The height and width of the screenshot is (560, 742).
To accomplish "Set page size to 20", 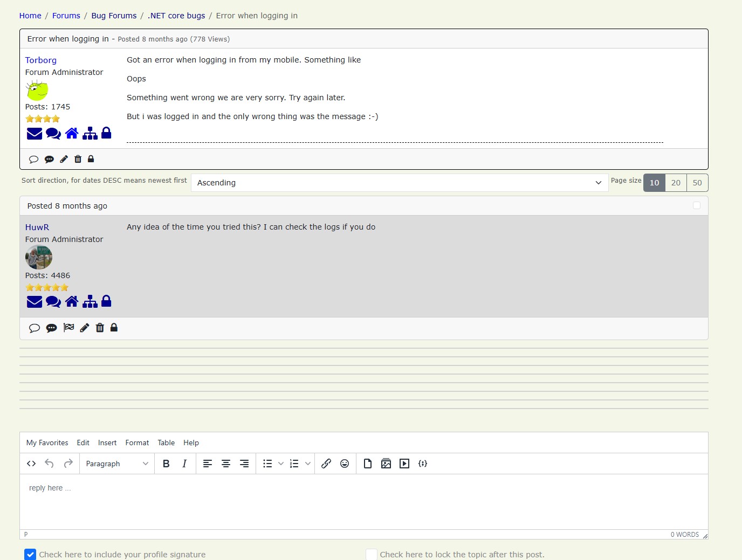I will point(676,183).
